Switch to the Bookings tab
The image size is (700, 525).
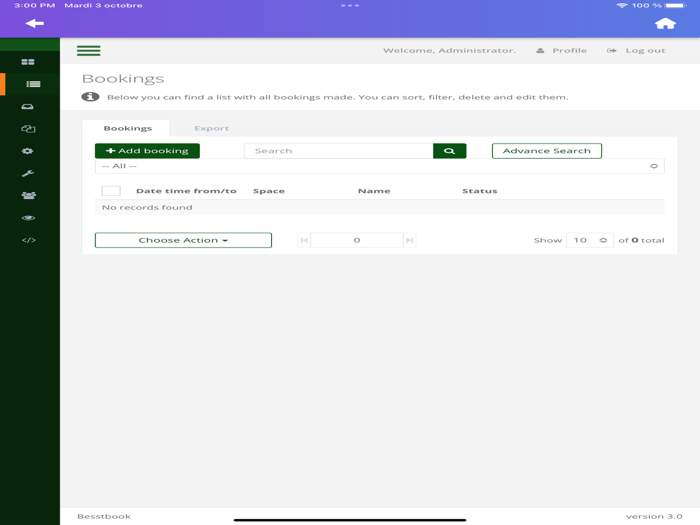click(x=128, y=128)
